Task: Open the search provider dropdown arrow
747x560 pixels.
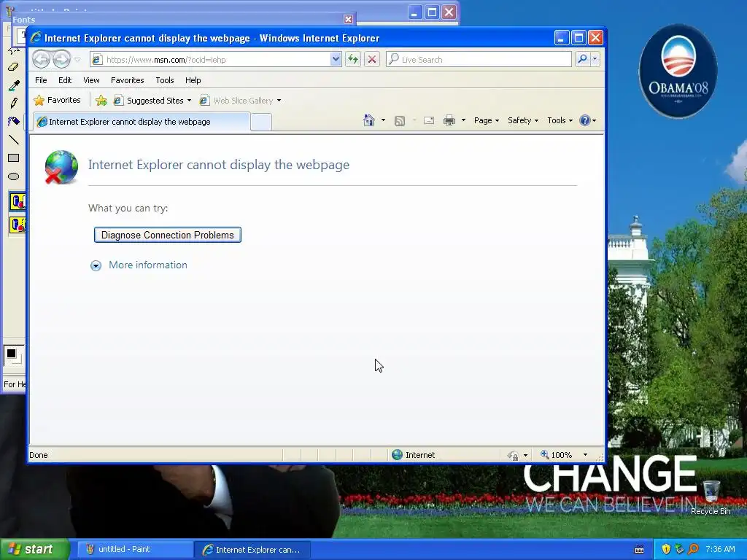Action: pos(595,60)
